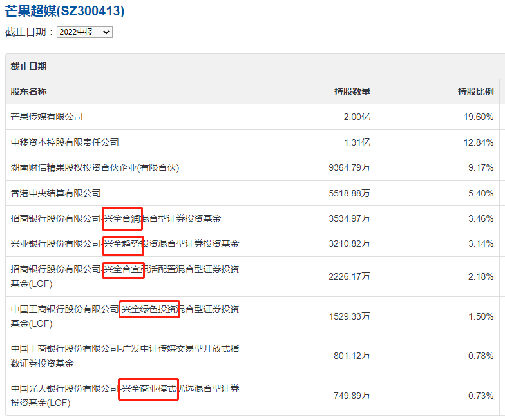Click the 3534.97万 share count

pos(349,218)
